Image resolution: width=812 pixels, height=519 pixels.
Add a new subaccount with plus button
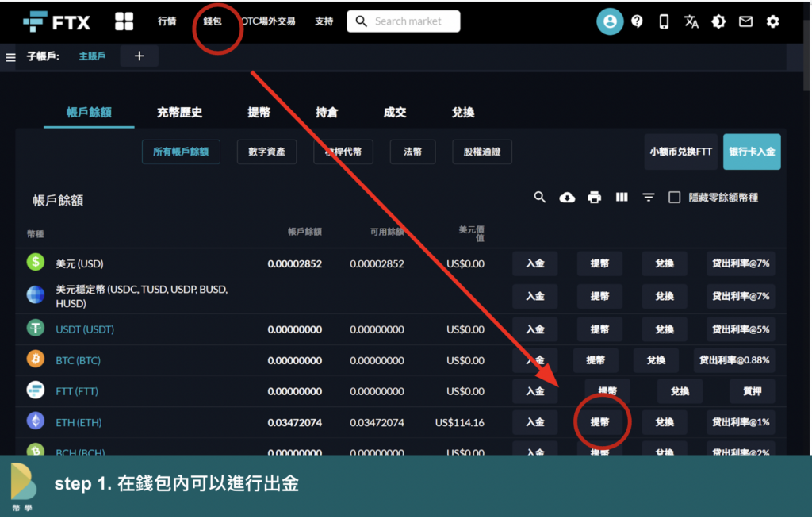point(140,56)
